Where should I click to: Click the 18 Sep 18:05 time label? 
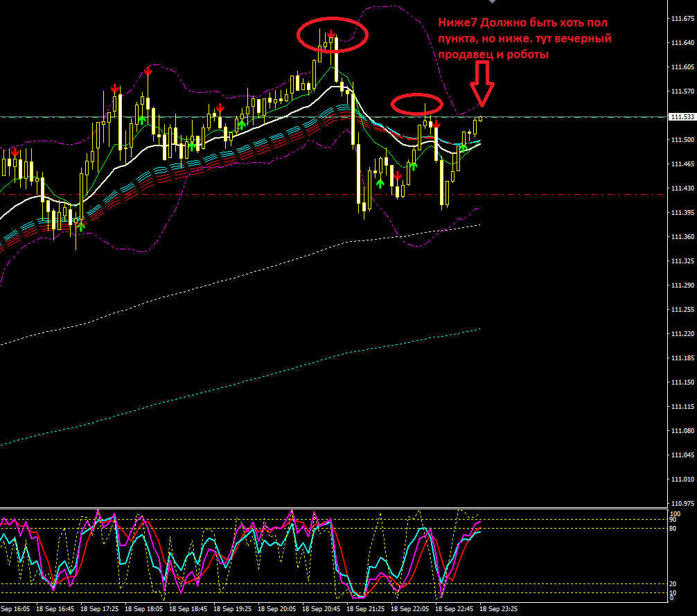[144, 609]
